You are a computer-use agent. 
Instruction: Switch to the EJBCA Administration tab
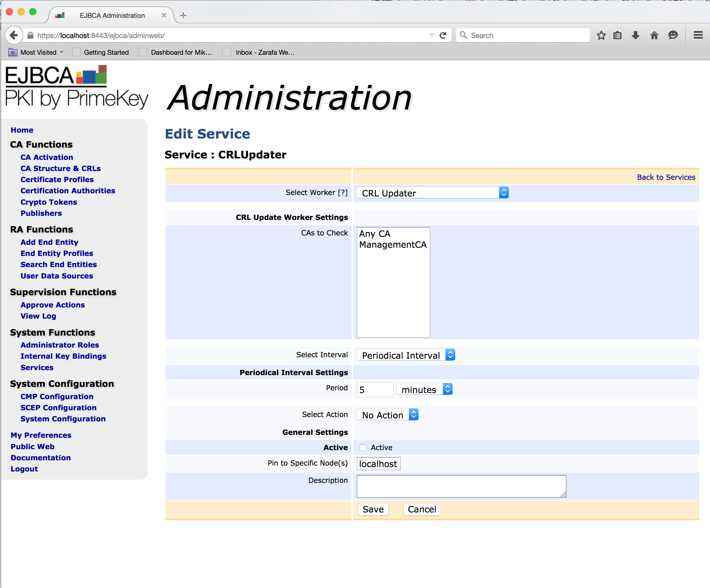(112, 15)
